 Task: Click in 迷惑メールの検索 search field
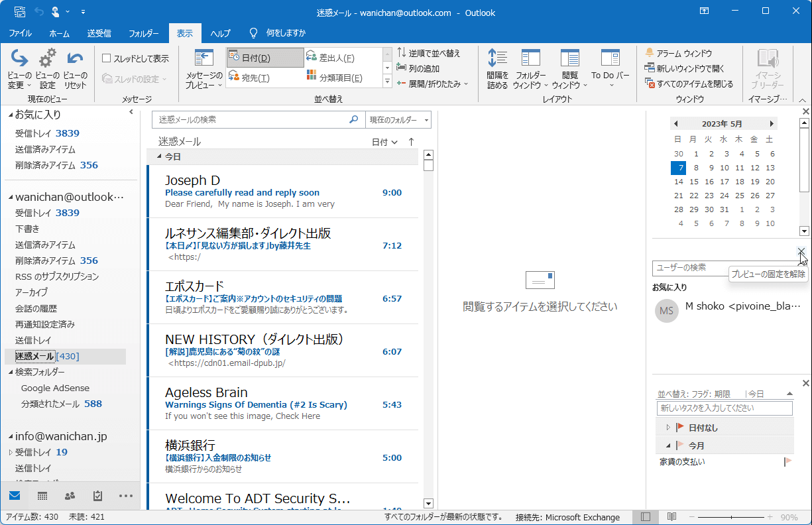[x=251, y=120]
